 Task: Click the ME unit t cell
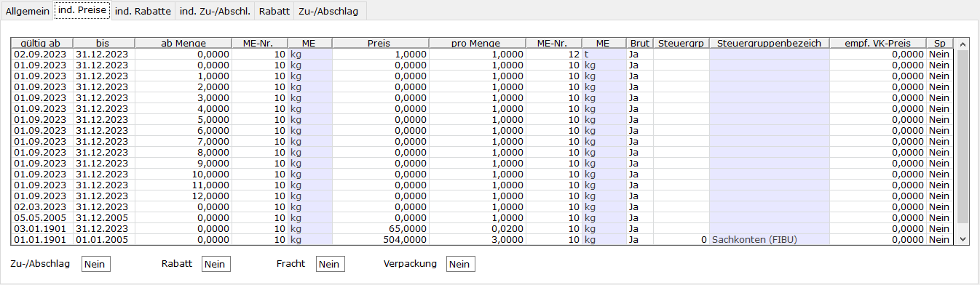[x=604, y=54]
